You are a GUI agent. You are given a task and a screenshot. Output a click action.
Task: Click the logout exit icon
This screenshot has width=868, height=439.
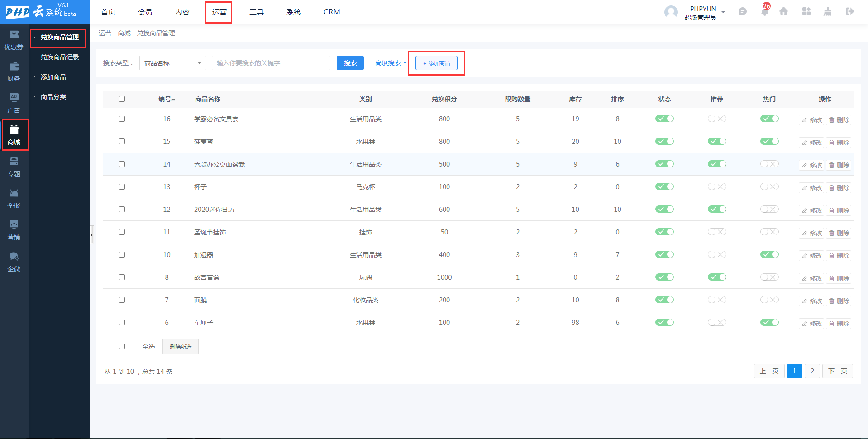[849, 11]
